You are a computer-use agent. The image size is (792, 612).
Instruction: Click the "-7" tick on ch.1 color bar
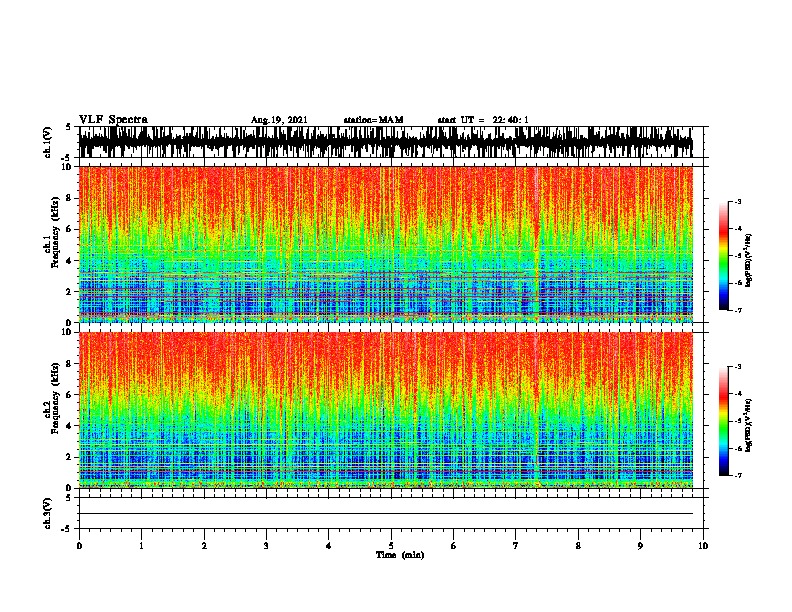[737, 310]
